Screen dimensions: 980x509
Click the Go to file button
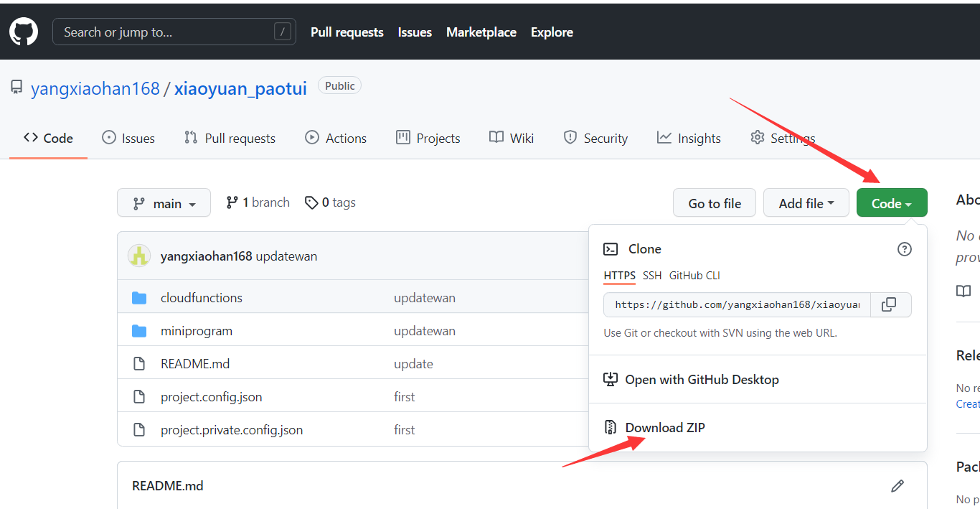(x=715, y=203)
